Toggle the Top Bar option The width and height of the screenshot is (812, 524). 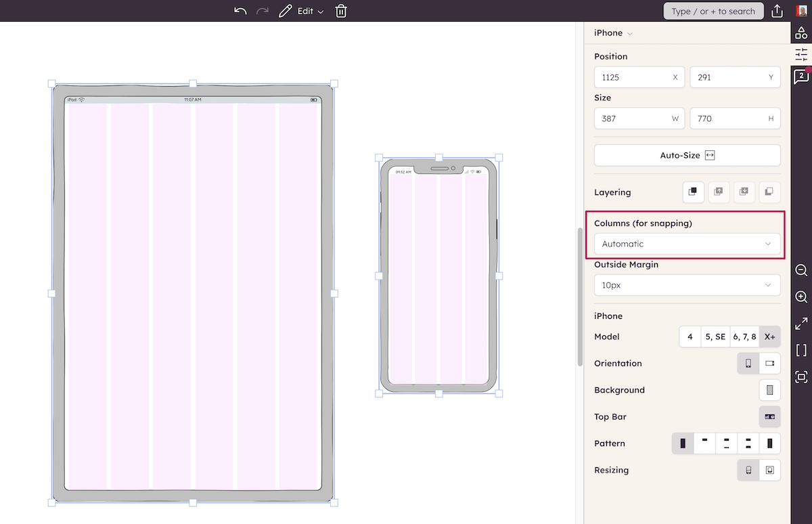tap(769, 417)
